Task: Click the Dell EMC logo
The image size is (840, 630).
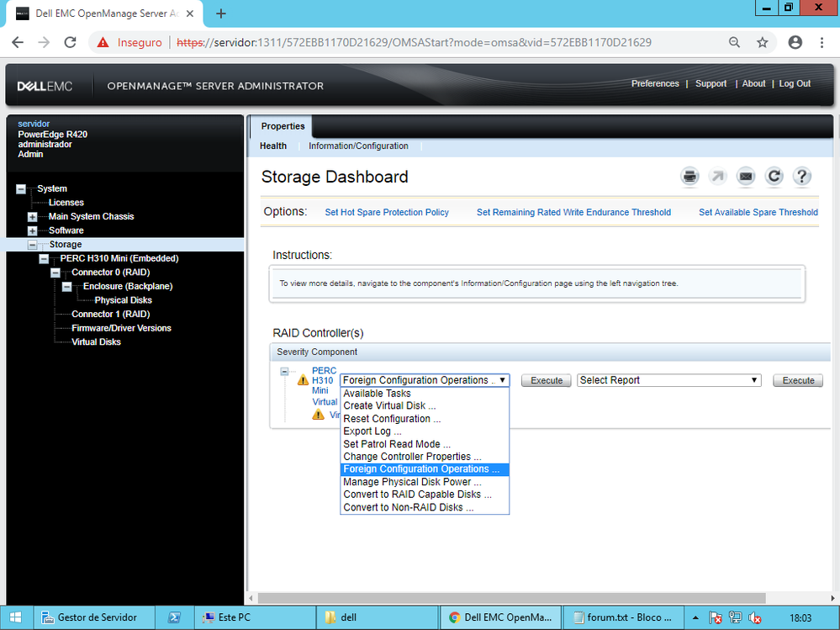Action: (45, 87)
